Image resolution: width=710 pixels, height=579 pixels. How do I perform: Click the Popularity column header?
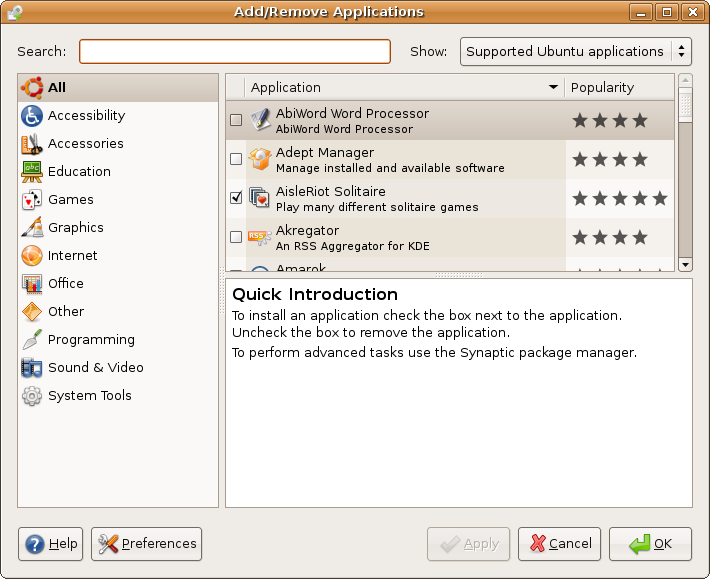click(x=619, y=87)
